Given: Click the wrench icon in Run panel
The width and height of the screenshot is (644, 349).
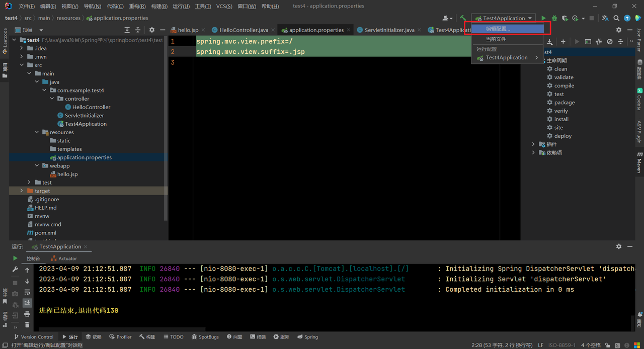Looking at the screenshot, I should pos(15,270).
